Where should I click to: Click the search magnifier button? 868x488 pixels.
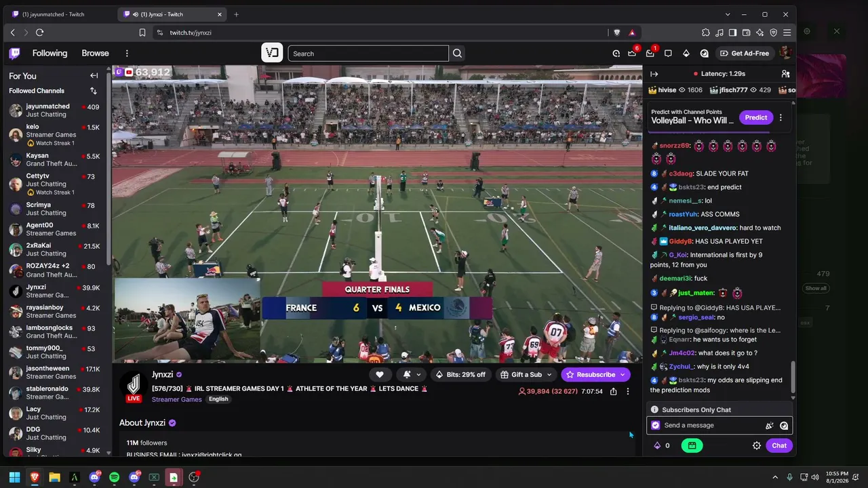457,54
